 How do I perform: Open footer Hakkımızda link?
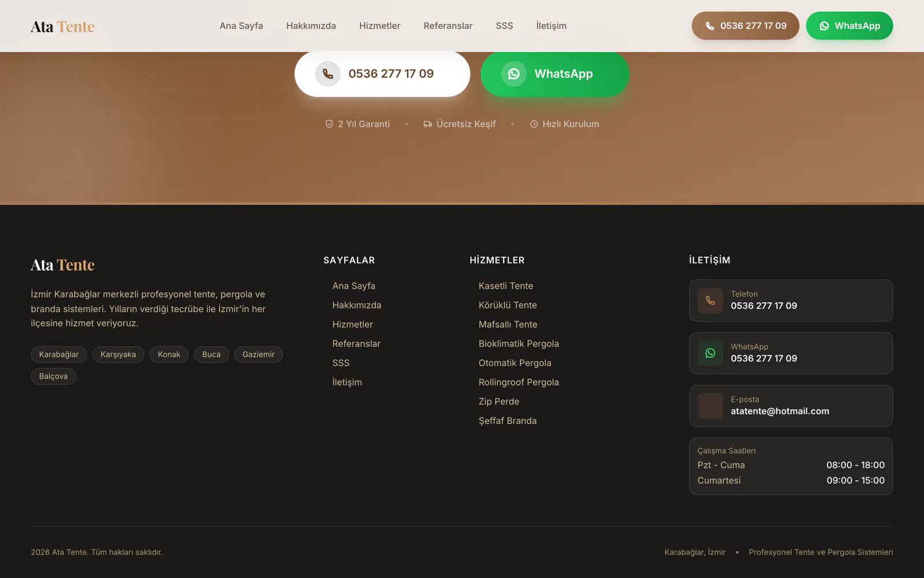click(357, 305)
